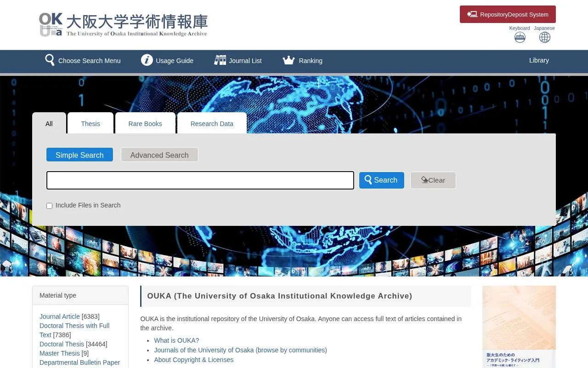Image resolution: width=588 pixels, height=368 pixels.
Task: Click the magnifier icon beside Choose Search Menu
Action: coord(50,60)
